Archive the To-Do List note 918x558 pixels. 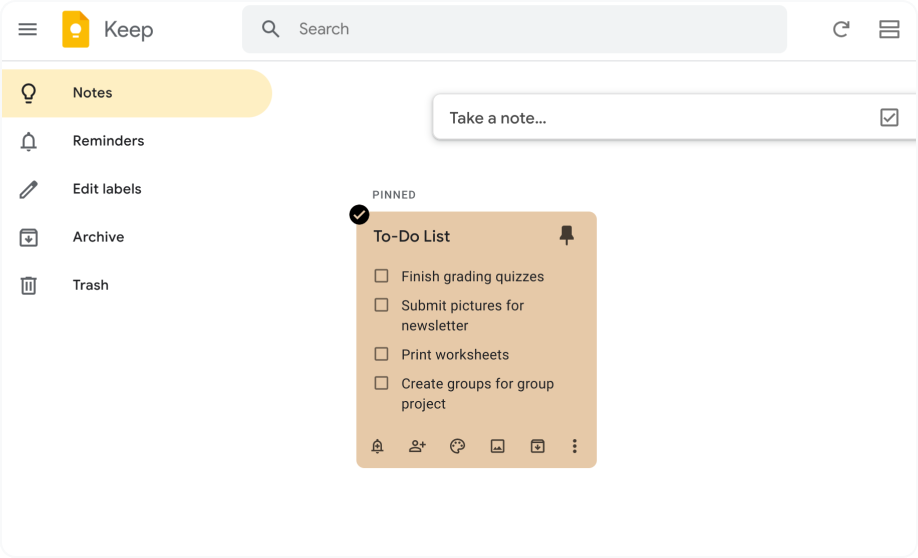(x=537, y=447)
